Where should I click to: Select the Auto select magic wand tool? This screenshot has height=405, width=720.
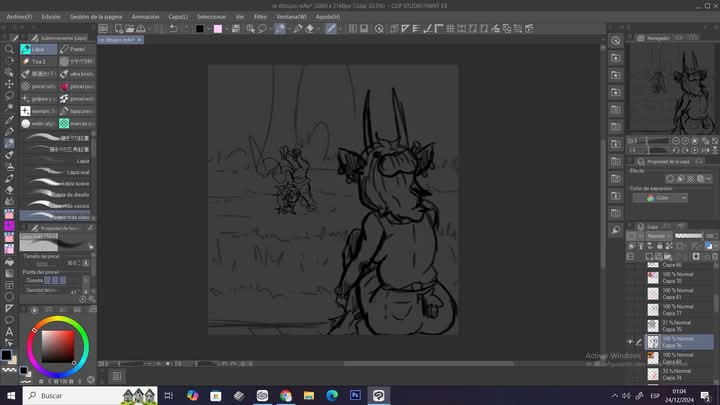click(9, 108)
